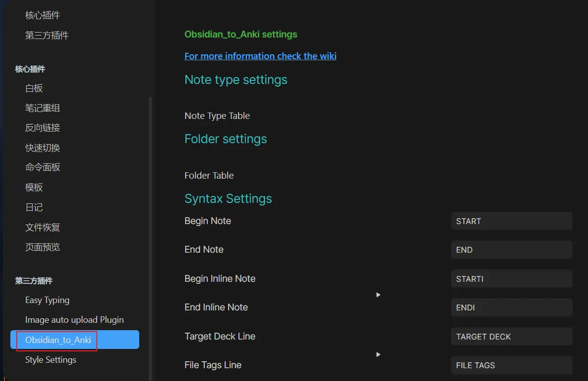
Task: Select 命令面板 in the sidebar
Action: pos(42,167)
